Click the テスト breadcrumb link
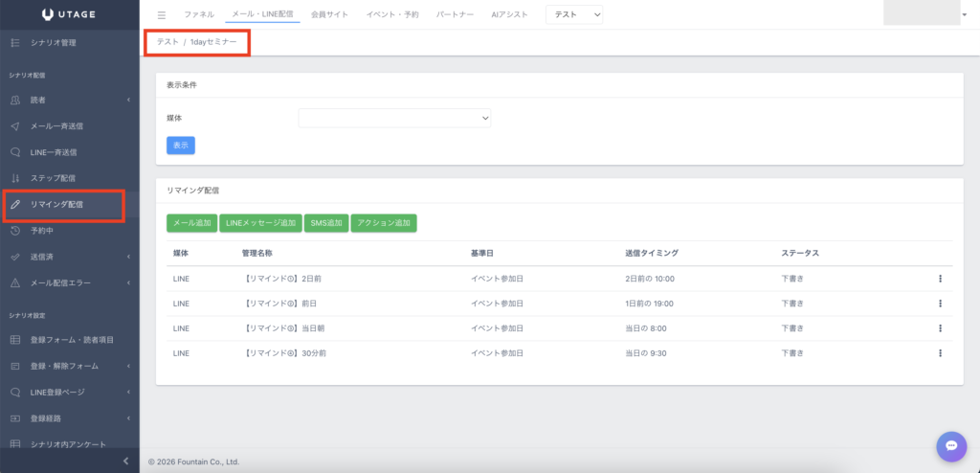The image size is (980, 473). [167, 42]
